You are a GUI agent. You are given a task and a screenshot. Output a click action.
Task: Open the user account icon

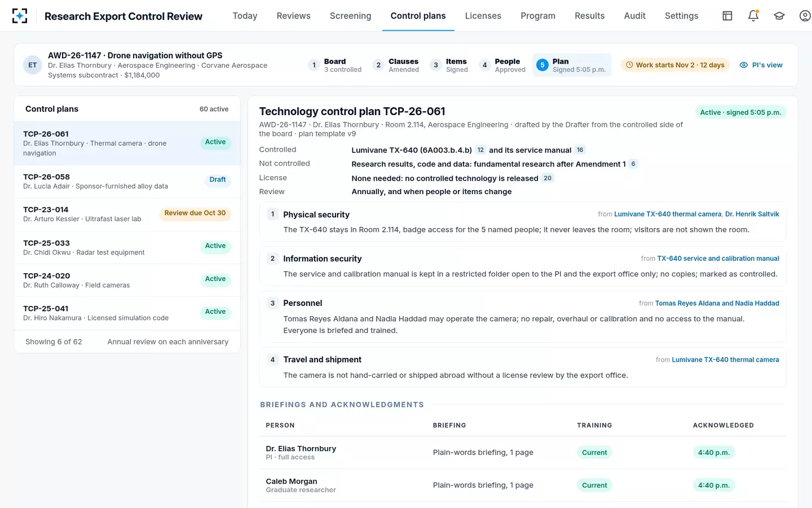[805, 16]
